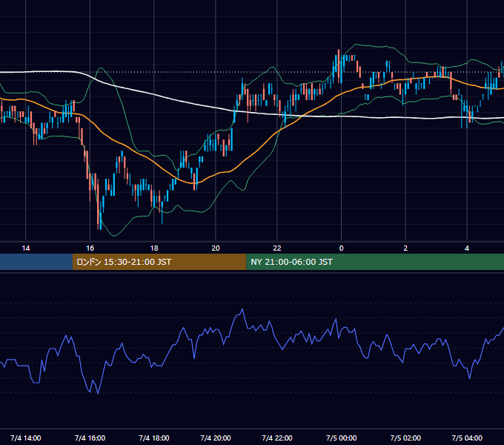This screenshot has height=445, width=504.
Task: Click the 7/4 20:00 date label
Action: (216, 438)
